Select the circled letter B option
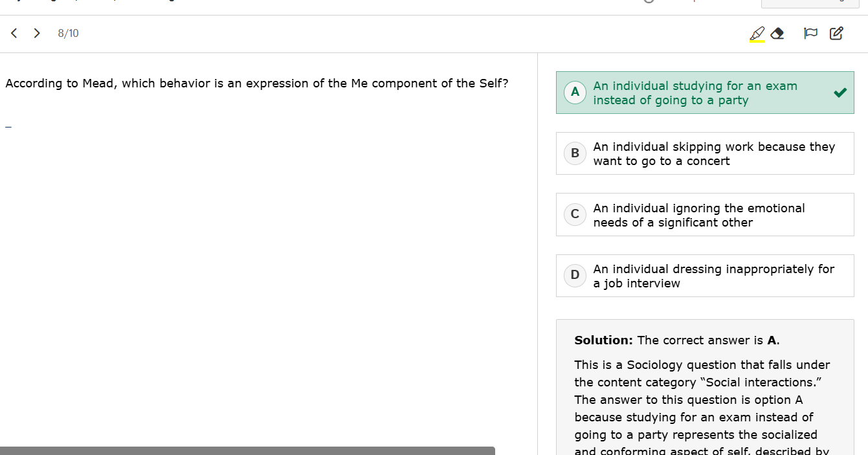This screenshot has width=868, height=455. point(575,153)
